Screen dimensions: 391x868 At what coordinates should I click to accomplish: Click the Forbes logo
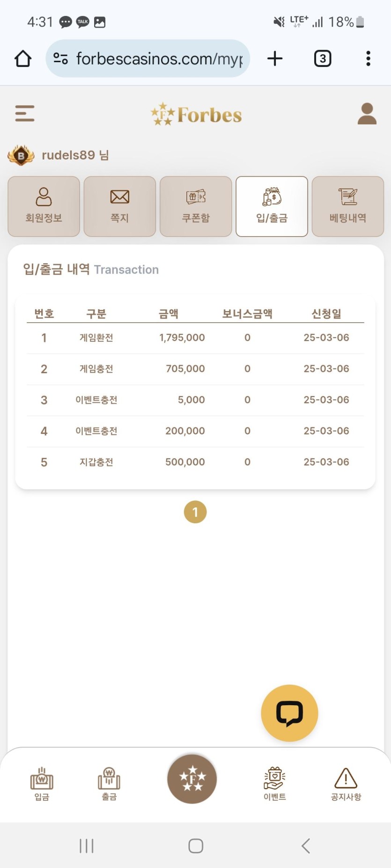tap(196, 115)
